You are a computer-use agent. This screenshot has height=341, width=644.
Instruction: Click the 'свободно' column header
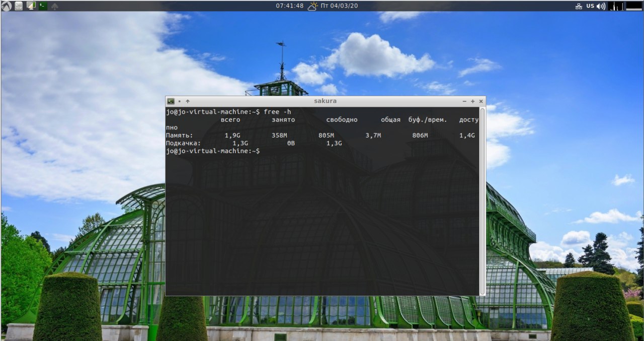coord(342,119)
